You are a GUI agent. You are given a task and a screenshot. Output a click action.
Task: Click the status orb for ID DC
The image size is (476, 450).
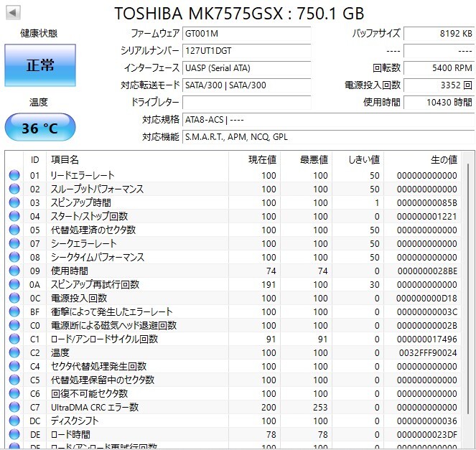click(14, 421)
